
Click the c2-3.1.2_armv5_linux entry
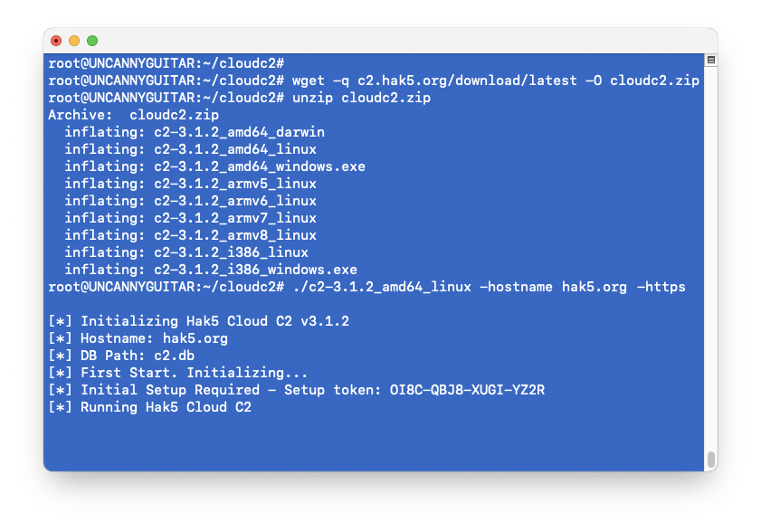(235, 184)
